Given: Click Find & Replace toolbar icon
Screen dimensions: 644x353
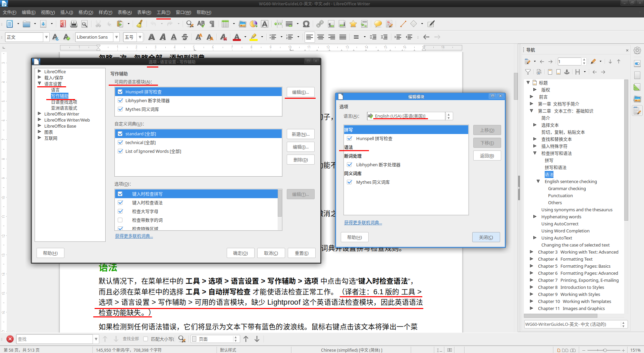Looking at the screenshot, I should [190, 24].
